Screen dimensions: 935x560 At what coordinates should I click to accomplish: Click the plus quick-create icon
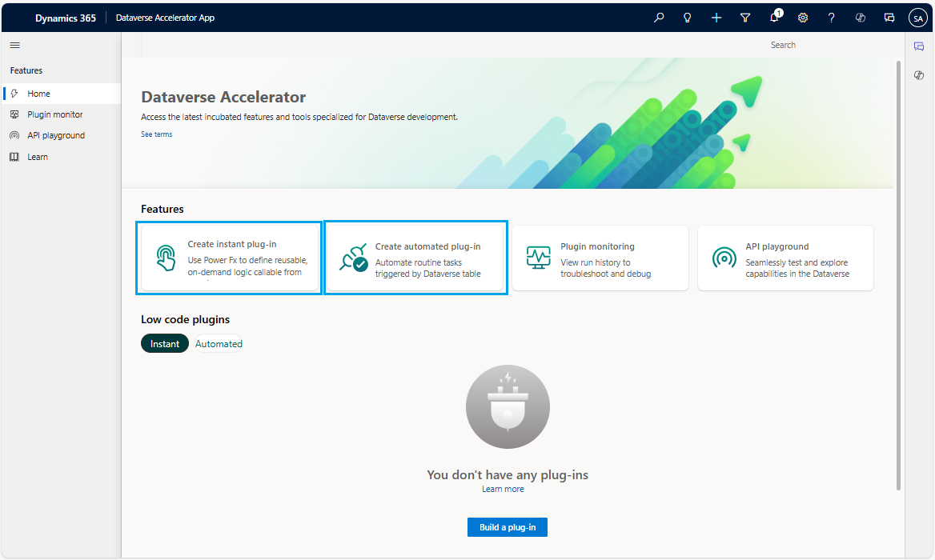coord(716,18)
